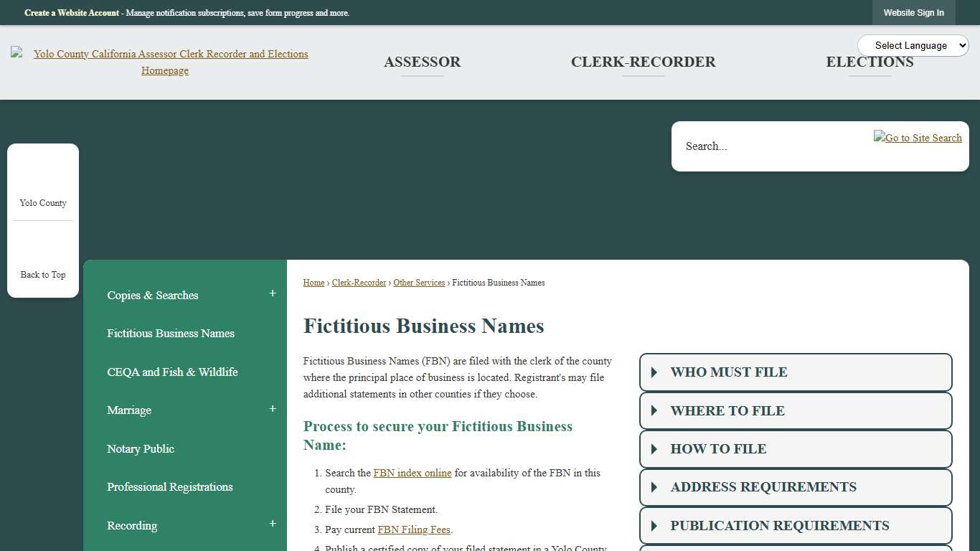Click inside the search input field

(x=753, y=146)
